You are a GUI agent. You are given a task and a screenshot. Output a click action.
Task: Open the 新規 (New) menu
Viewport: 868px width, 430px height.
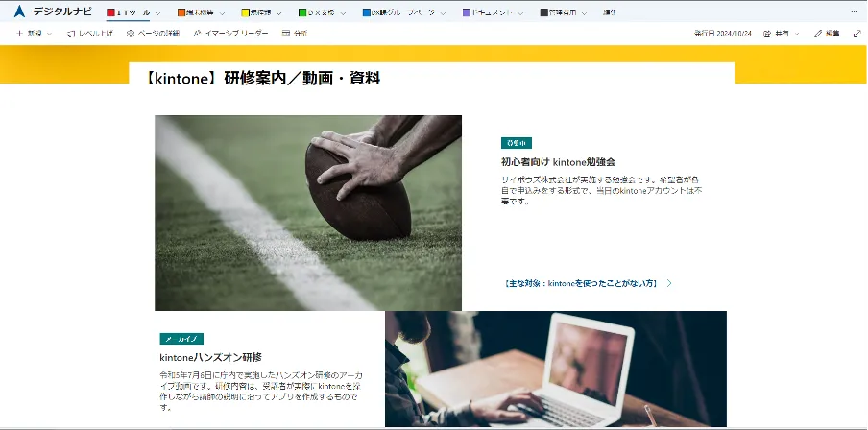[33, 34]
